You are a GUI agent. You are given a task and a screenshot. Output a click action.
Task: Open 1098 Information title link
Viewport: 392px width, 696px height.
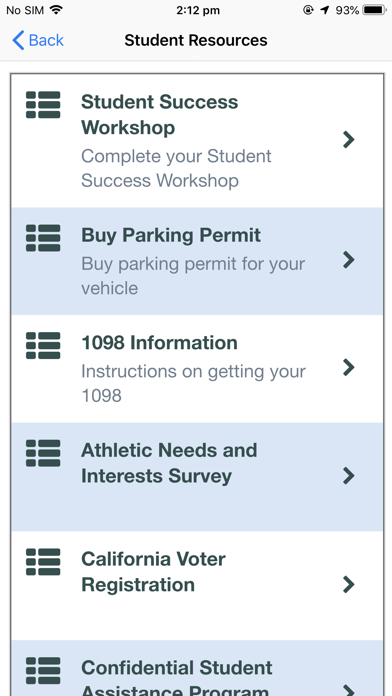point(159,343)
